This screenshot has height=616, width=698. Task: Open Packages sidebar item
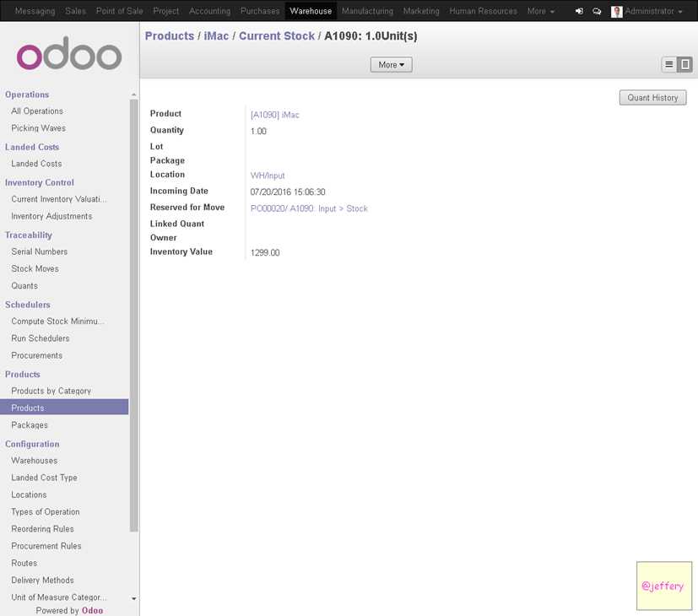tap(30, 425)
